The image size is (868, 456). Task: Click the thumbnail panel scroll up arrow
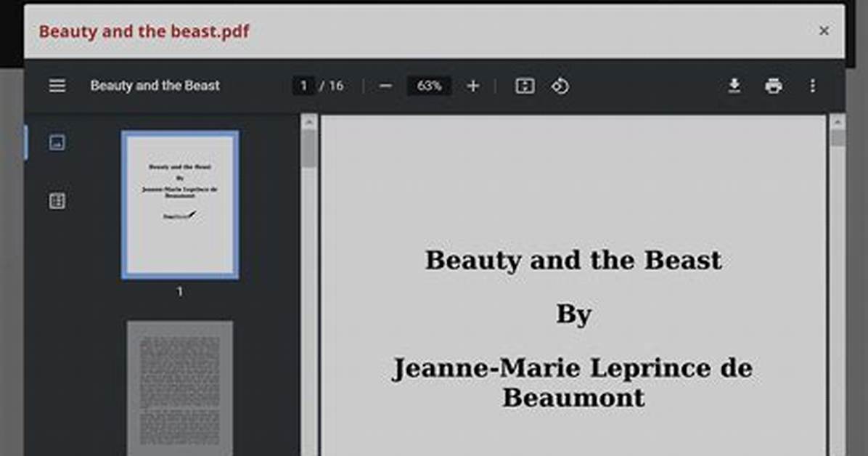(309, 122)
